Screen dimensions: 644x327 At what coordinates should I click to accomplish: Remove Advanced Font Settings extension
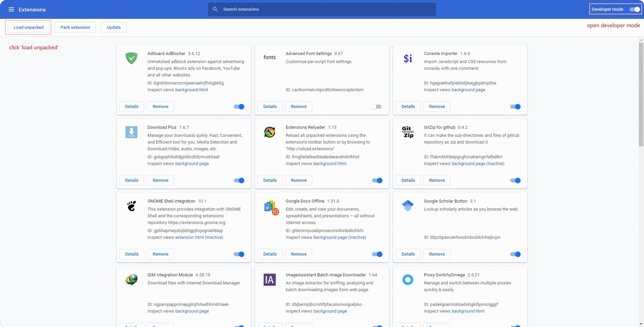(299, 106)
